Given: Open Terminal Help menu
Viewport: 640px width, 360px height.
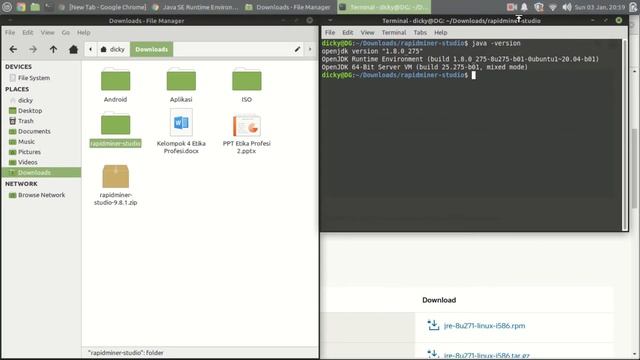Looking at the screenshot, I should click(x=440, y=32).
